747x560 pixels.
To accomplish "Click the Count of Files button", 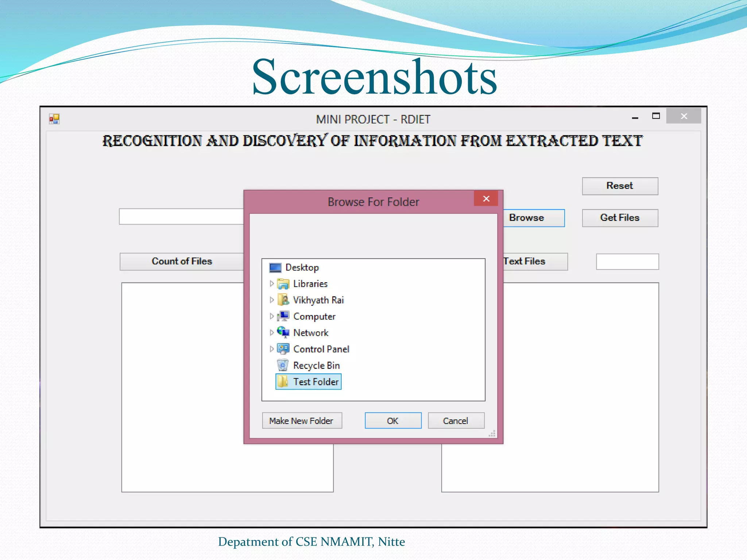I will (x=182, y=261).
